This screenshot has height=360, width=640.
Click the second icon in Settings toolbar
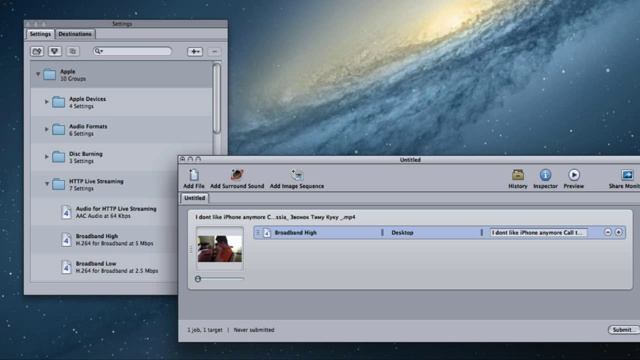55,51
